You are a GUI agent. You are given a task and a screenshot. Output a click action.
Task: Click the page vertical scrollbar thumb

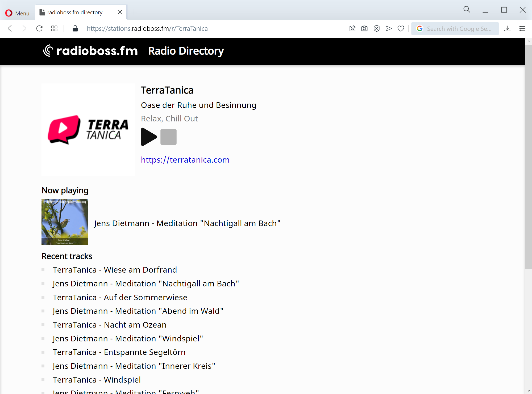[x=528, y=157]
